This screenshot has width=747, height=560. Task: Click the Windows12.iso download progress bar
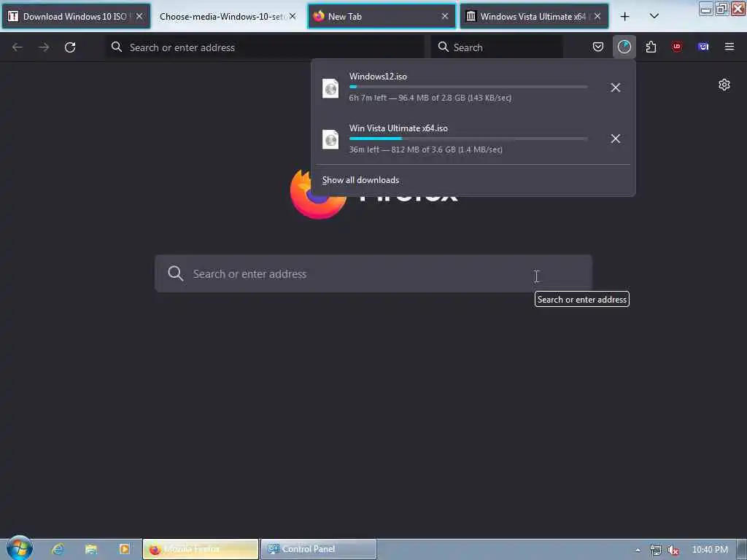click(468, 87)
